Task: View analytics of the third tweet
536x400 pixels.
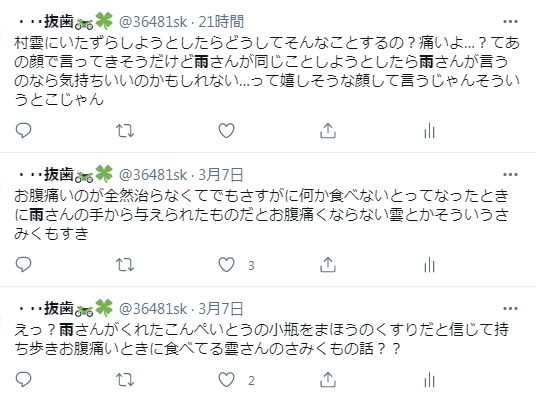Action: click(x=429, y=380)
